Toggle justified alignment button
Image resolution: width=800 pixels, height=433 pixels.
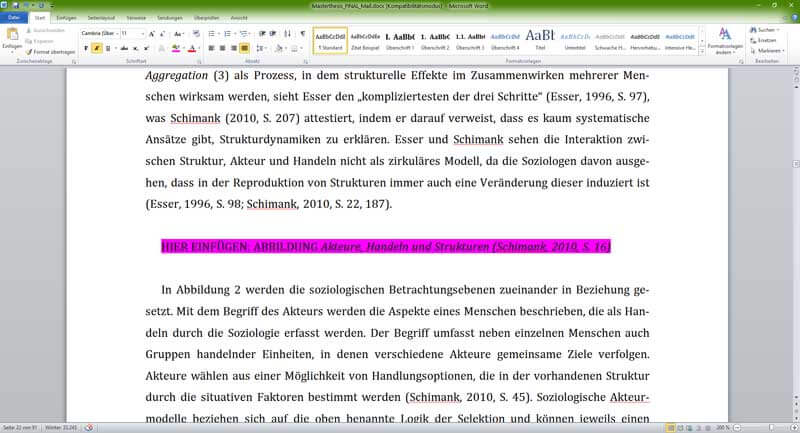[244, 48]
